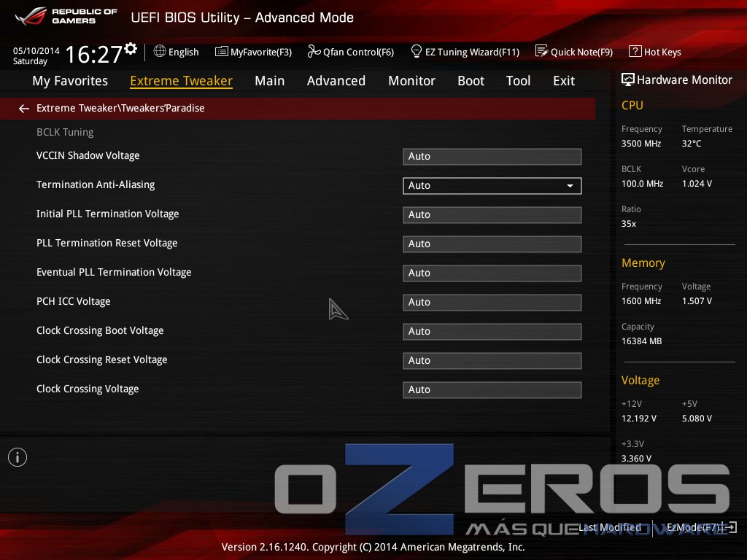
Task: Click the Clock Crossing Reset Voltage label
Action: [x=102, y=359]
